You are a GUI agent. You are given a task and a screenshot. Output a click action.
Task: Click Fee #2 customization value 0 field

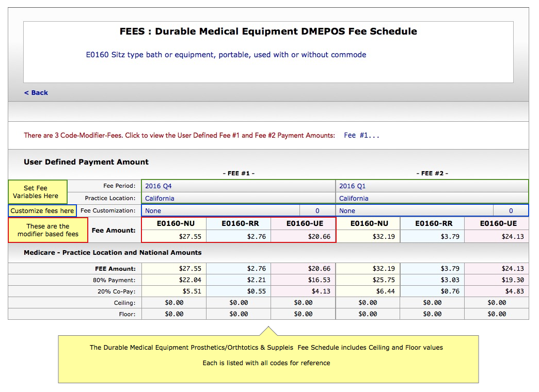511,211
